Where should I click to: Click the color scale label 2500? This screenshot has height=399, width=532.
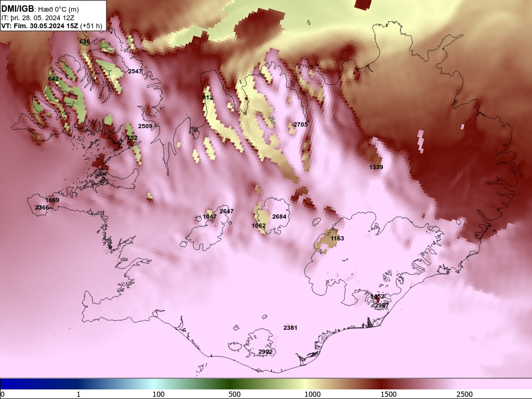464,395
